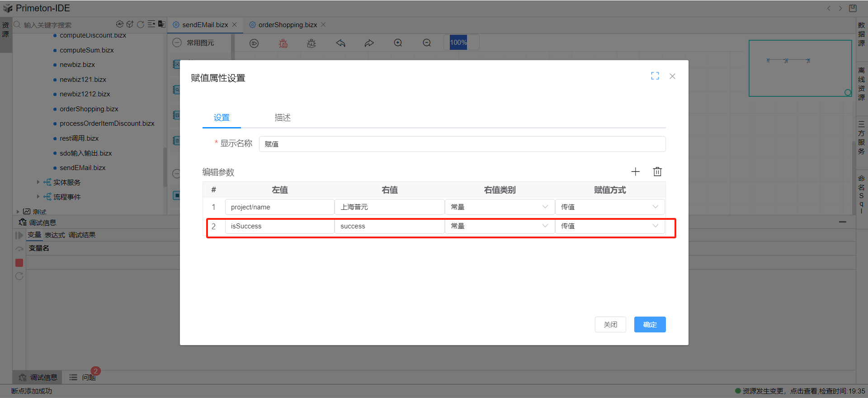Image resolution: width=868 pixels, height=398 pixels.
Task: Open 右值类别 dropdown for isSuccess row
Action: click(x=499, y=226)
